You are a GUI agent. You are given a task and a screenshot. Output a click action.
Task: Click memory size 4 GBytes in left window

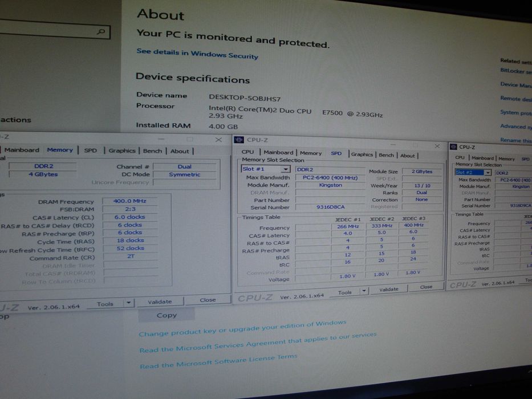pyautogui.click(x=43, y=174)
